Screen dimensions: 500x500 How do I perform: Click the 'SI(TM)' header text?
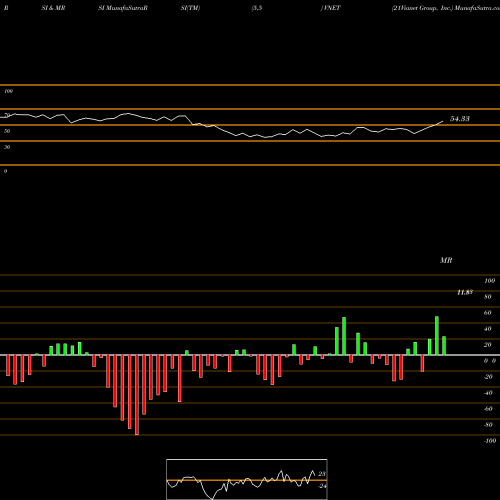pyautogui.click(x=190, y=8)
